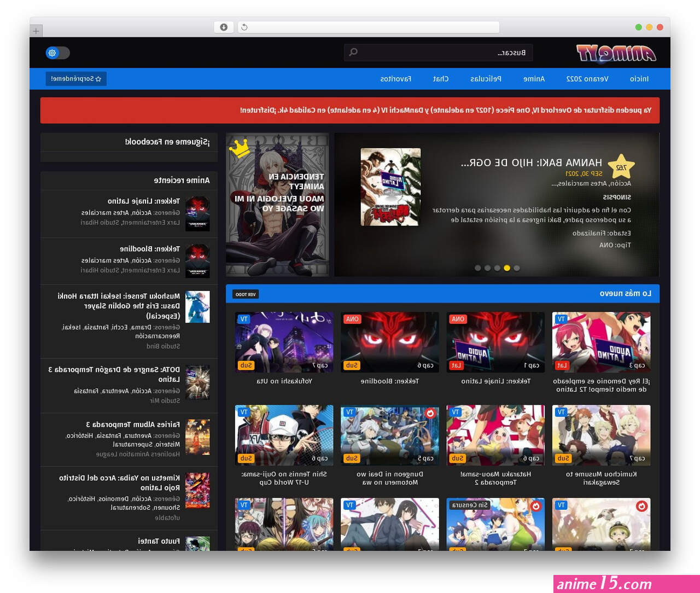The height and width of the screenshot is (593, 700).
Task: Focus the Buscar search field
Action: [x=438, y=53]
